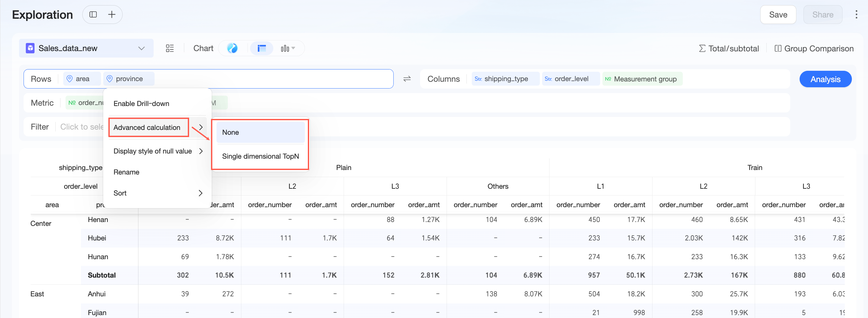Click the L1 header under Train
The width and height of the screenshot is (868, 318).
coord(600,186)
